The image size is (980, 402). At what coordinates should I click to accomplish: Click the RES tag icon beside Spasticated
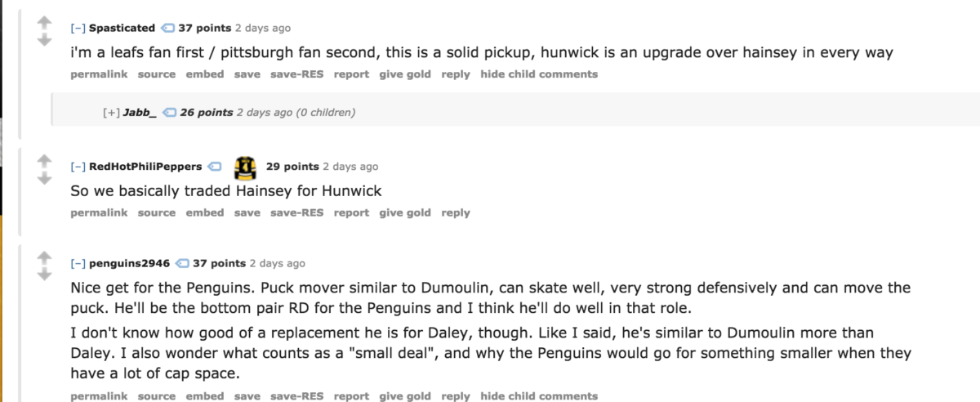tap(167, 29)
